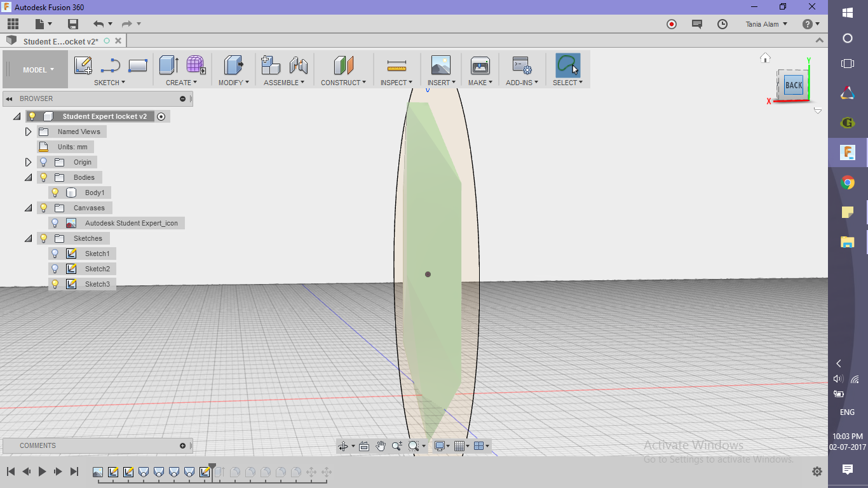Image resolution: width=868 pixels, height=488 pixels.
Task: Click the record button in title bar
Action: click(x=672, y=24)
